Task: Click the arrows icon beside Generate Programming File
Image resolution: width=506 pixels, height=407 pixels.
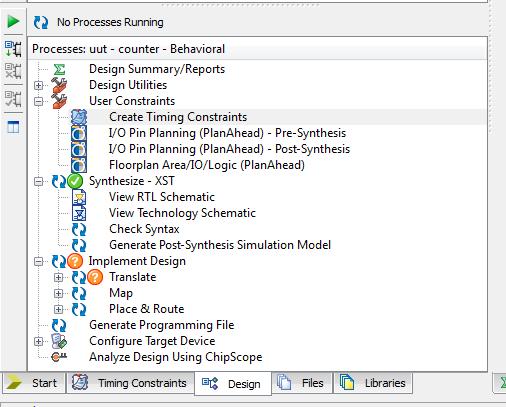Action: click(x=59, y=325)
